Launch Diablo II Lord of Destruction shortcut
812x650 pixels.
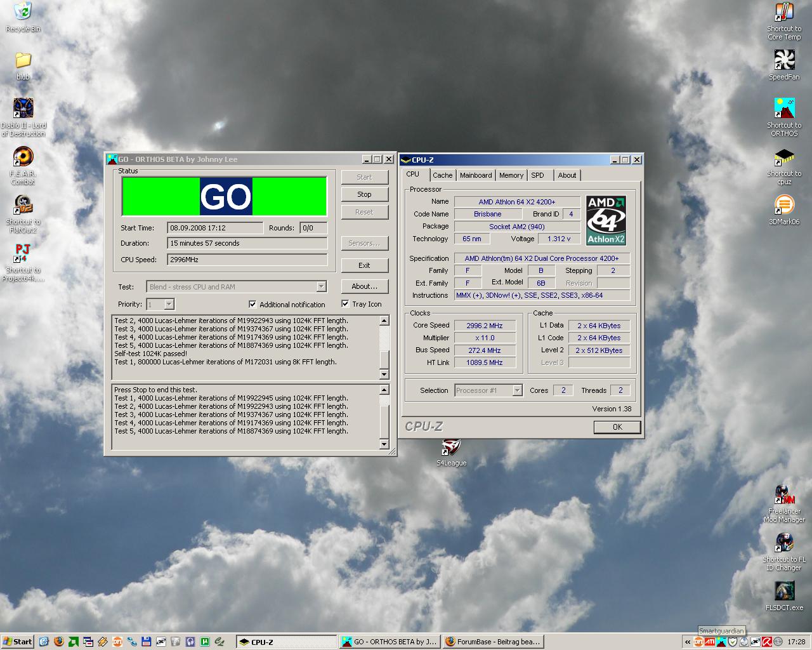click(23, 117)
